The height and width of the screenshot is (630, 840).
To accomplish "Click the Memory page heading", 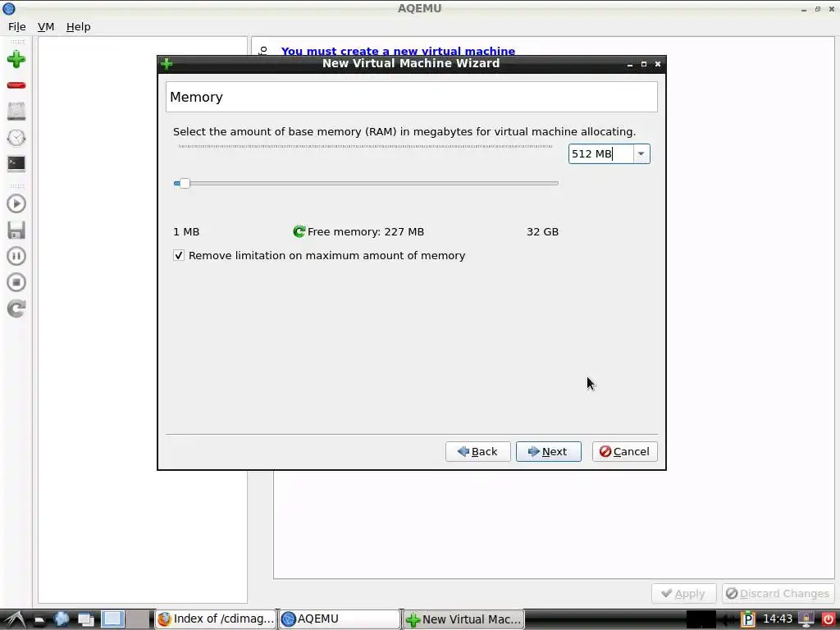I will 196,97.
